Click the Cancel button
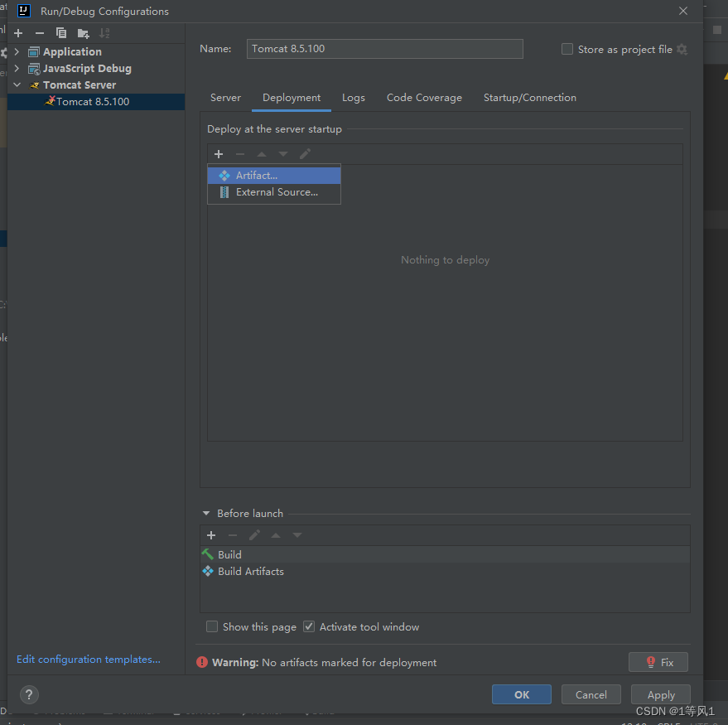Screen dimensions: 728x725 (x=591, y=695)
